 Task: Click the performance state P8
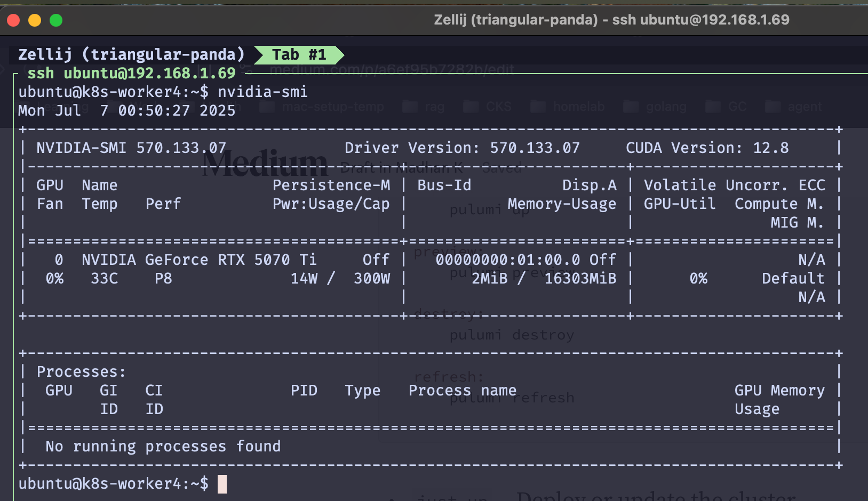(x=163, y=278)
